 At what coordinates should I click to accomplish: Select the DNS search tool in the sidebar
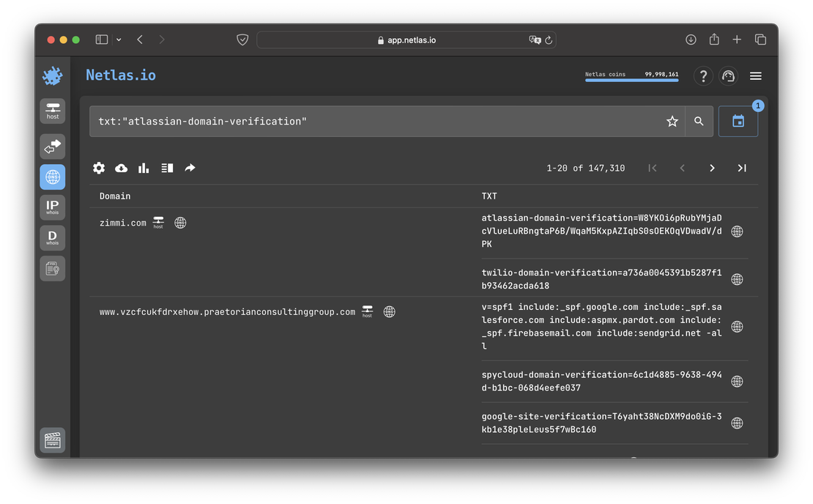click(x=52, y=177)
